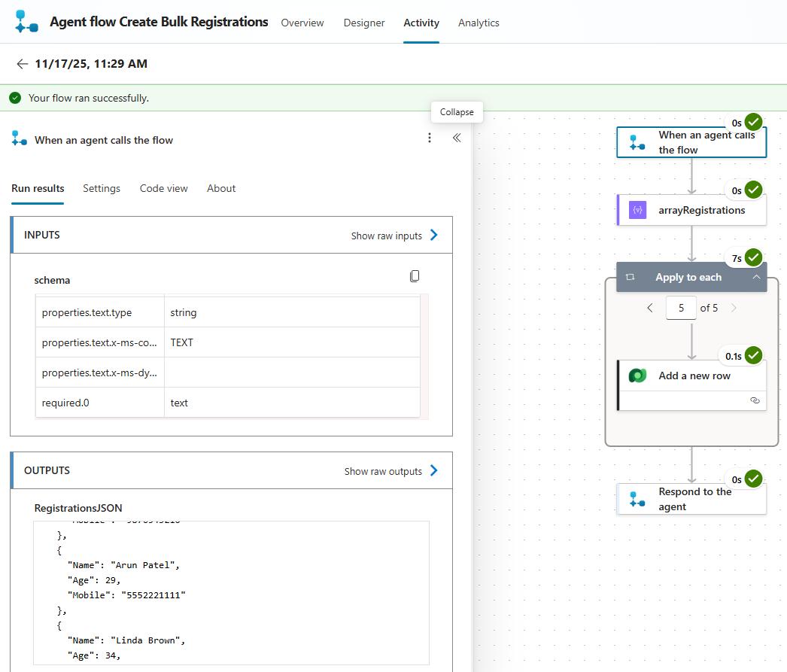The width and height of the screenshot is (787, 672).
Task: Open the Code view tab
Action: tap(163, 188)
